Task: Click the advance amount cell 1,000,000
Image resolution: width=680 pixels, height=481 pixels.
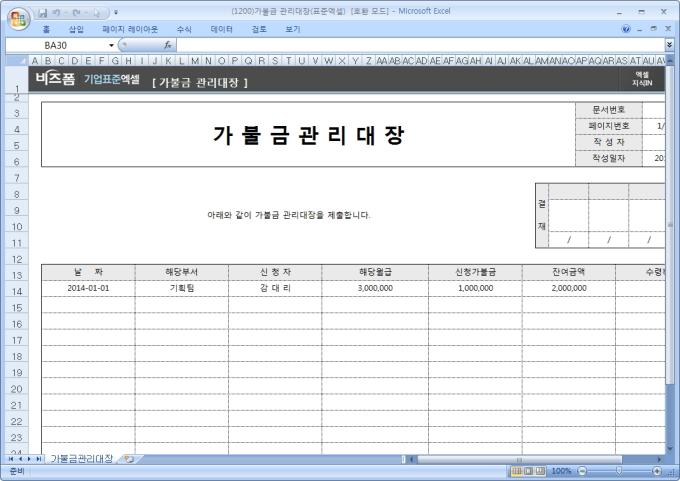Action: [x=475, y=288]
